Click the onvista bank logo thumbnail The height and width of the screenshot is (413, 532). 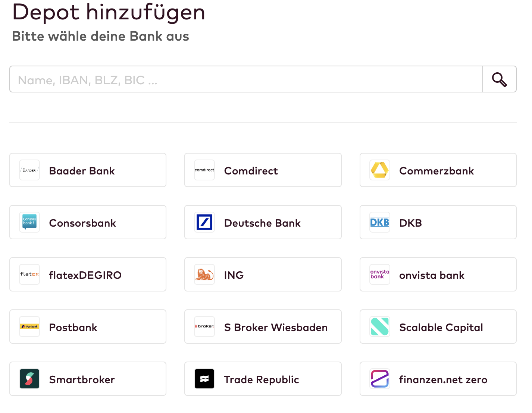click(380, 274)
